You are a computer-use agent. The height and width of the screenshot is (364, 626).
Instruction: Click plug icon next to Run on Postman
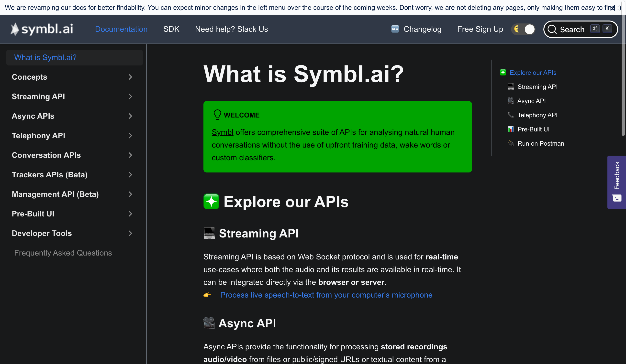[x=511, y=143]
